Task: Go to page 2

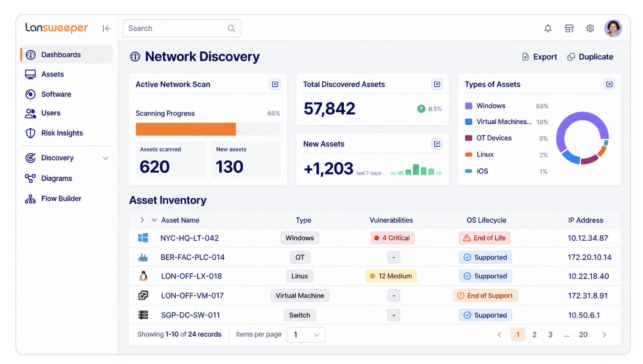Action: [x=534, y=334]
